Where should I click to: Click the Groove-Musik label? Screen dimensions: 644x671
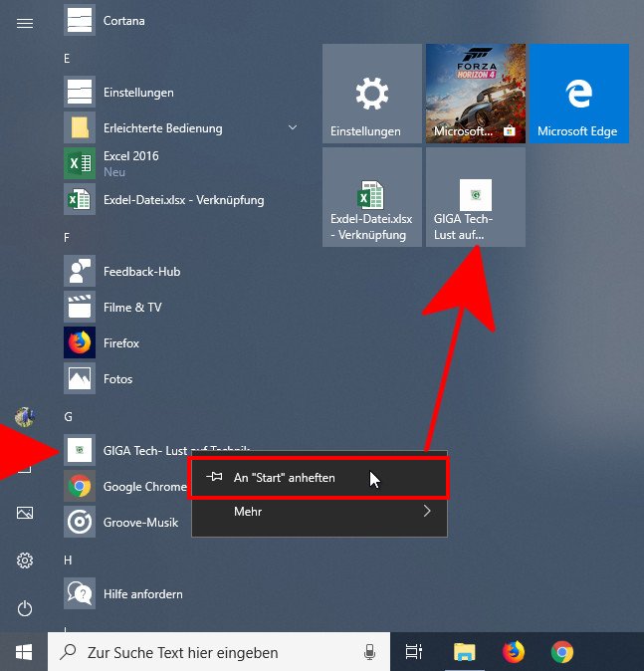(x=140, y=523)
